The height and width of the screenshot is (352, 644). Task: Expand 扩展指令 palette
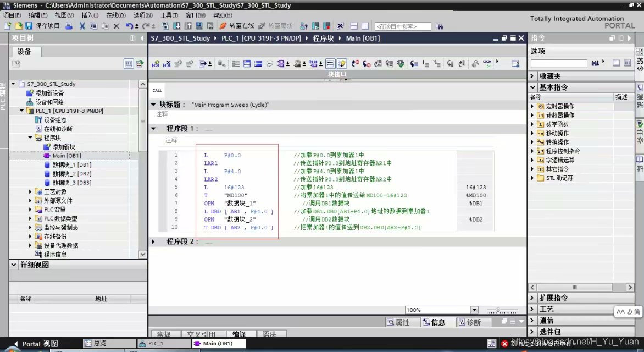point(532,298)
